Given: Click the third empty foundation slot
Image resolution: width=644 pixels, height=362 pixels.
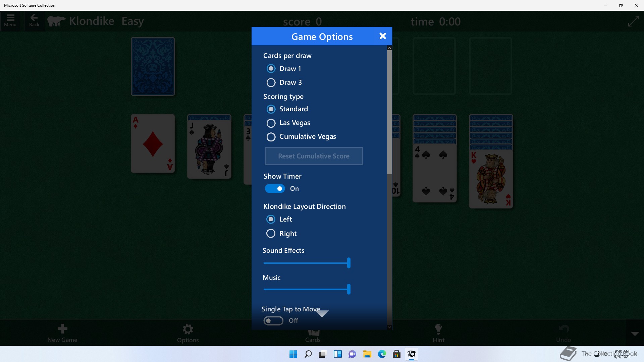Looking at the screenshot, I should pyautogui.click(x=434, y=66).
